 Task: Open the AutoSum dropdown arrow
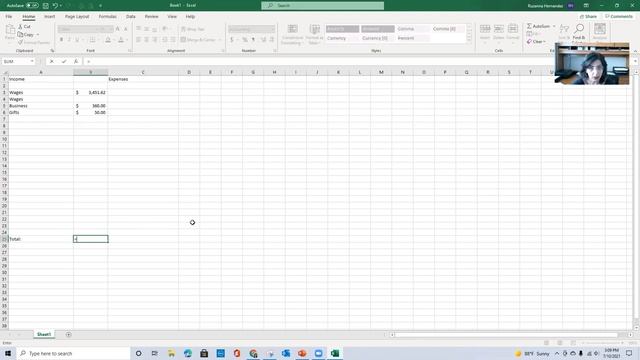554,26
